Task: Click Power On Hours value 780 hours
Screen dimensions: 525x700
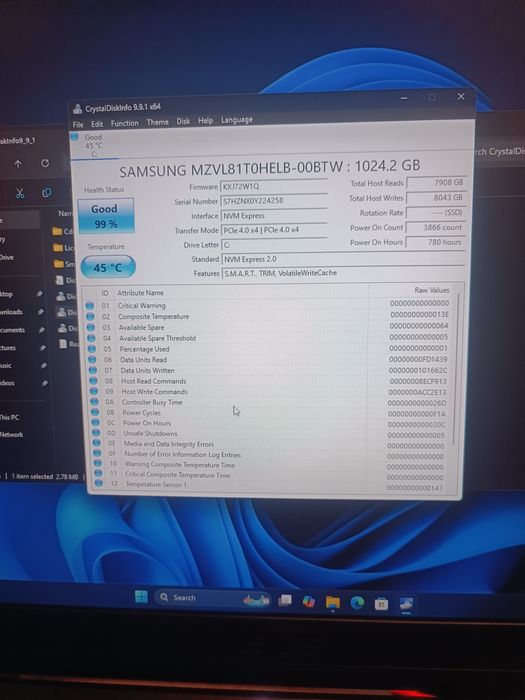Action: point(436,242)
